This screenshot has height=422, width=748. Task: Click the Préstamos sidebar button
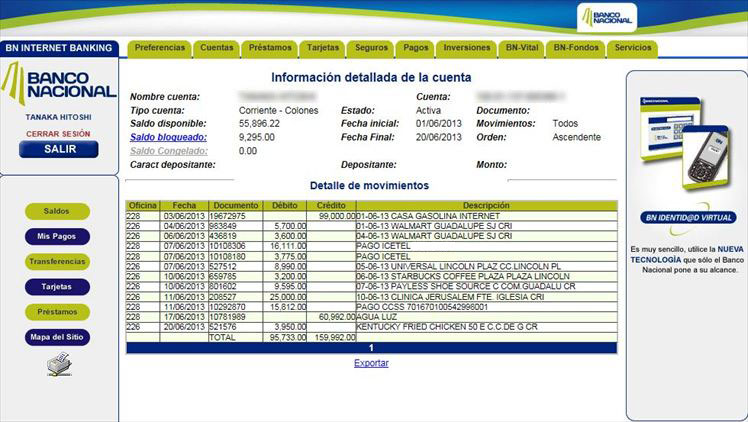coord(57,312)
